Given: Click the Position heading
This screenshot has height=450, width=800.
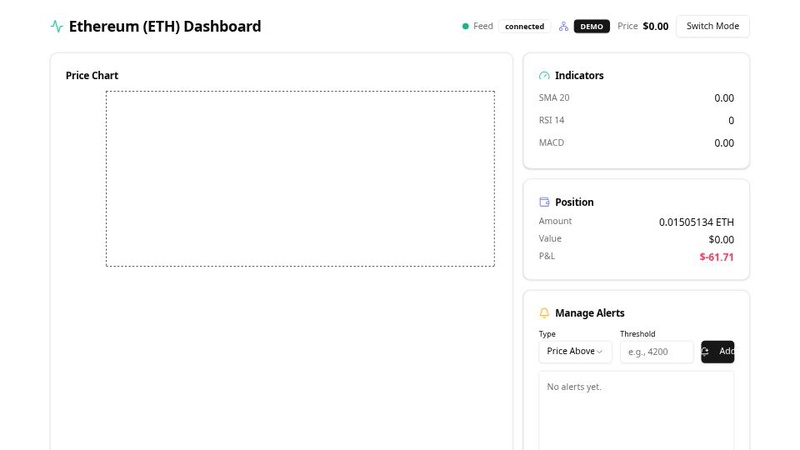Looking at the screenshot, I should pos(574,202).
